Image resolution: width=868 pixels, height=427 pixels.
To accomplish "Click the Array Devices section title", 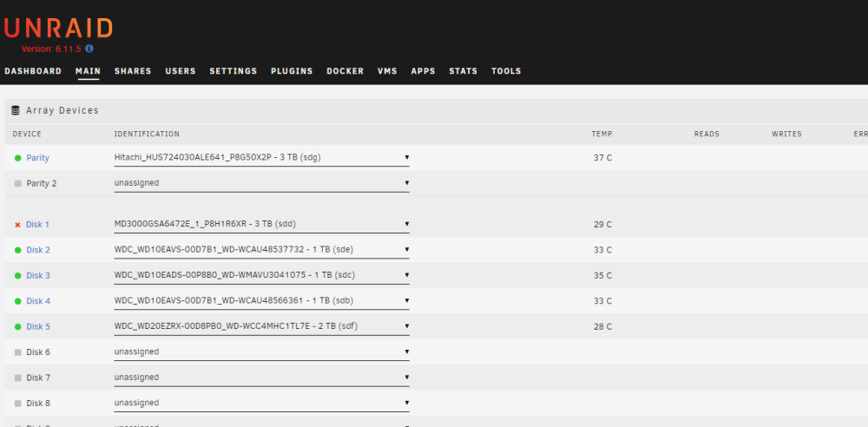I will (62, 111).
